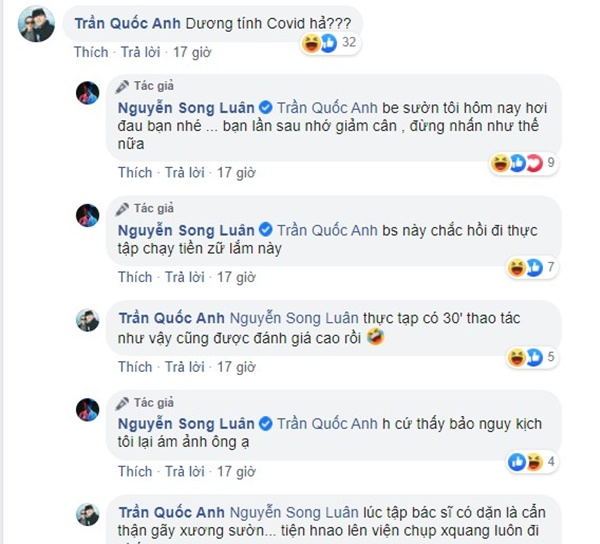Click the verified badge next to the first Nguyễn Song Luân name
The width and height of the screenshot is (600, 544).
[x=266, y=107]
